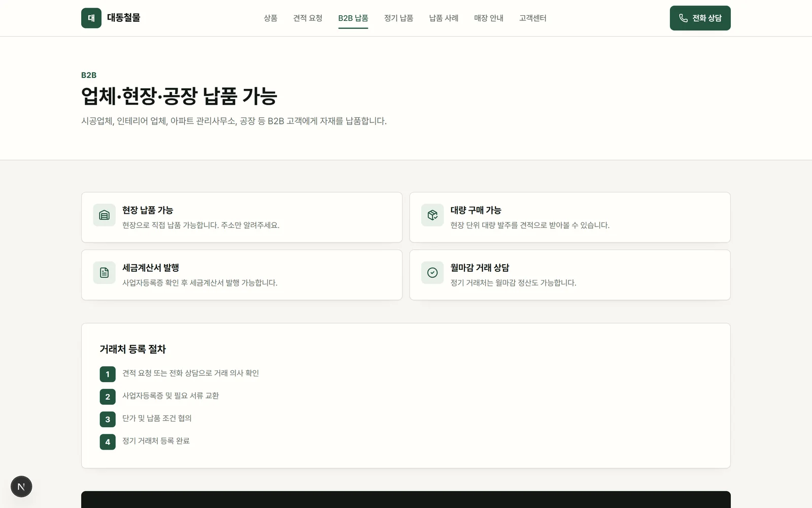The image size is (812, 508).
Task: Click the 전화 상담 button
Action: [x=700, y=18]
